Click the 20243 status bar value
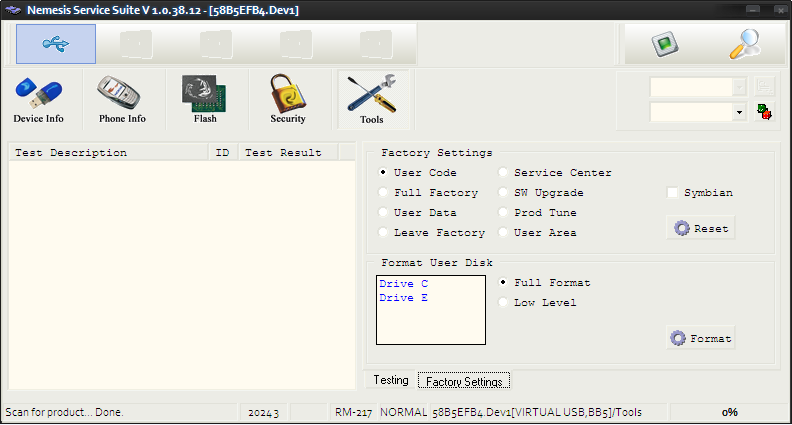Image resolution: width=792 pixels, height=425 pixels. pos(263,412)
